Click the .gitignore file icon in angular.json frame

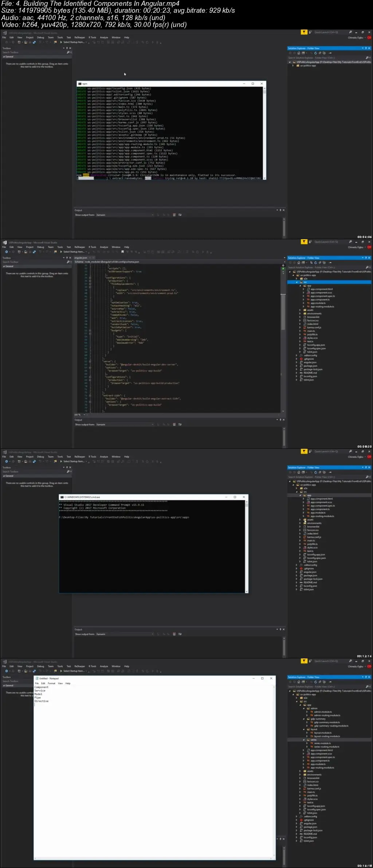[x=301, y=359]
